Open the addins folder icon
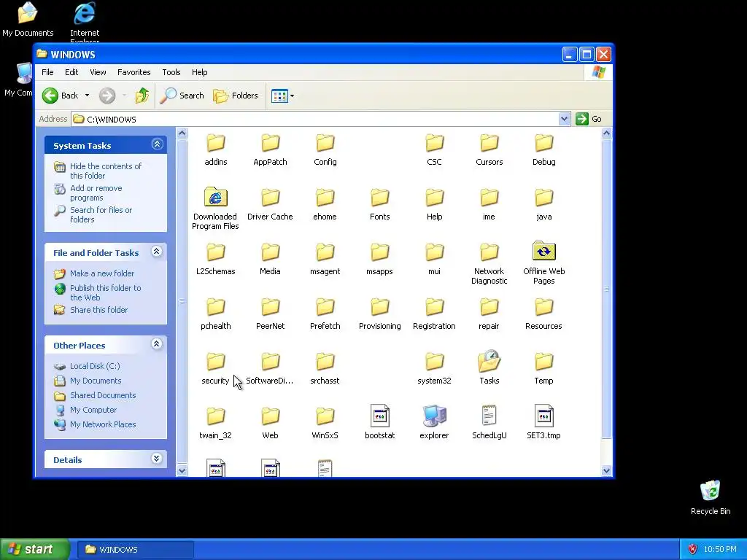The image size is (747, 560). [216, 143]
